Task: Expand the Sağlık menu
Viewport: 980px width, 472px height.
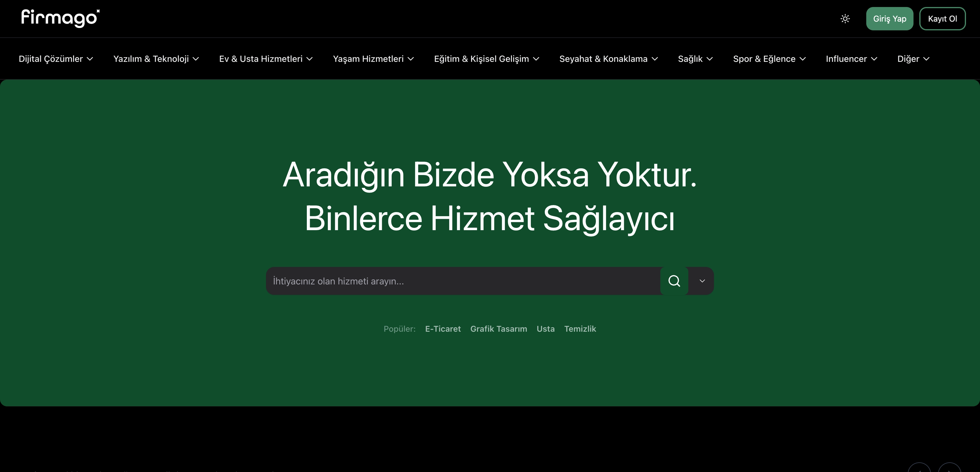Action: [x=695, y=59]
